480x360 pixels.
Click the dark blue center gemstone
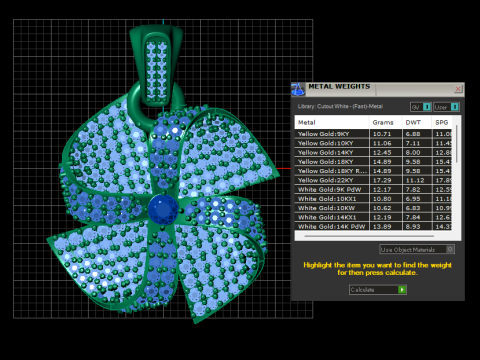pyautogui.click(x=163, y=210)
